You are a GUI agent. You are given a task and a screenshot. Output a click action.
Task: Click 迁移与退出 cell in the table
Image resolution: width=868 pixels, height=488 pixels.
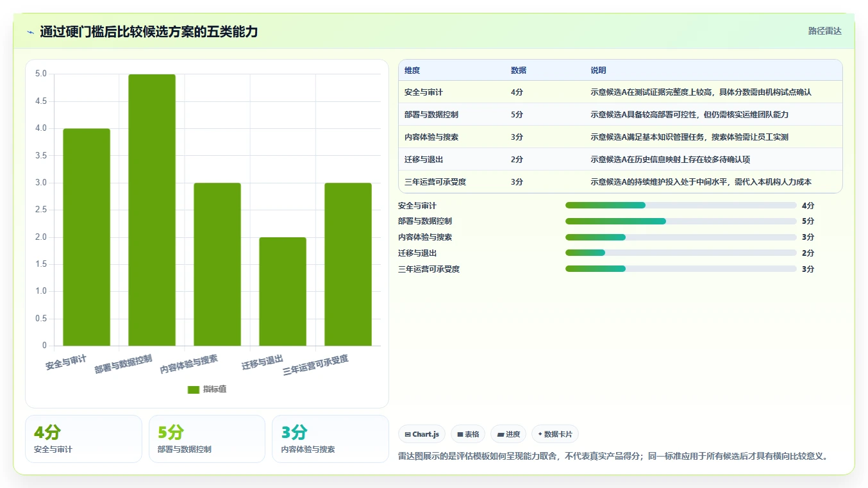point(424,160)
